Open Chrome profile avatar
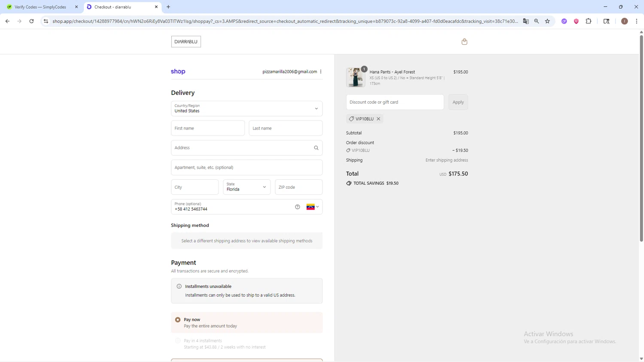 (624, 21)
